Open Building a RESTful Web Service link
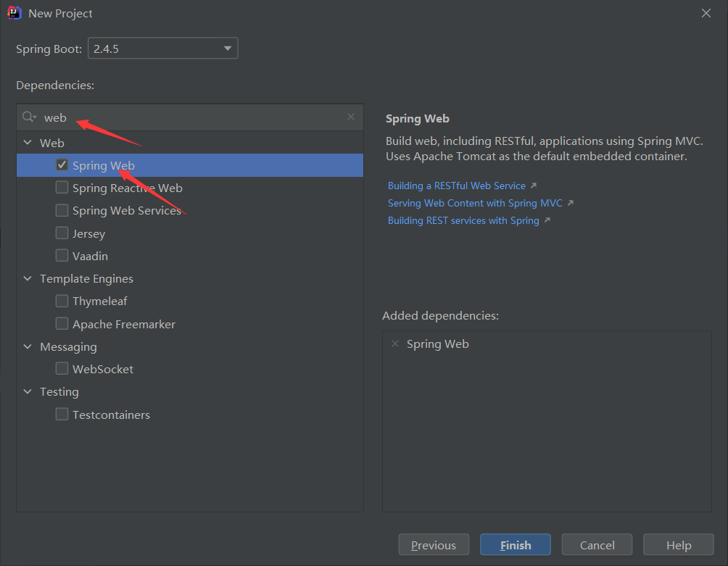Viewport: 728px width, 566px height. (x=457, y=186)
